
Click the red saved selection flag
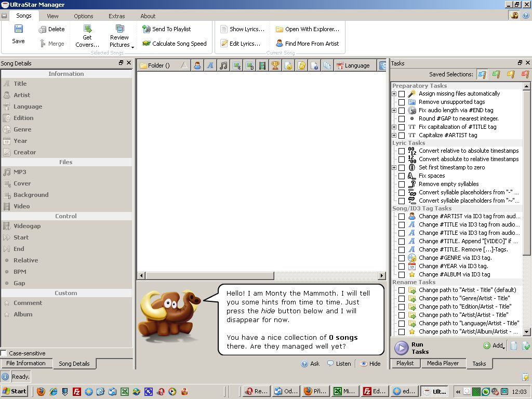click(x=525, y=75)
